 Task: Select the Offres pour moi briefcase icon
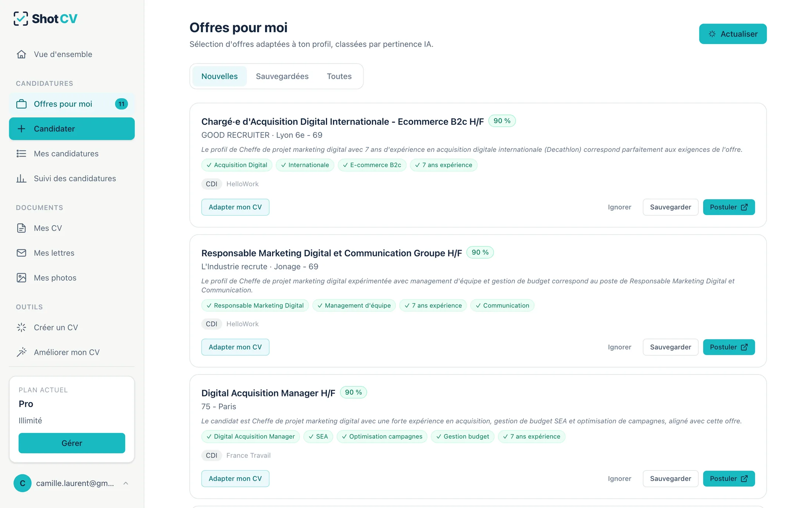[21, 104]
